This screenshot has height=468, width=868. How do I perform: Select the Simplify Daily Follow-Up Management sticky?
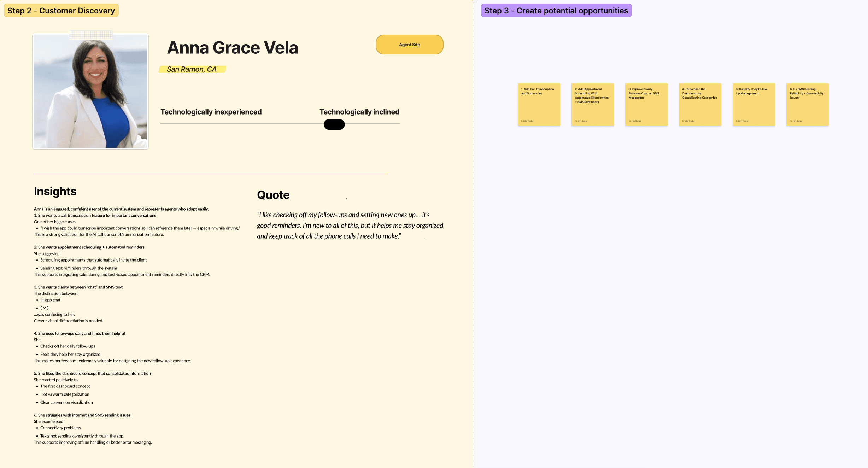coord(753,105)
